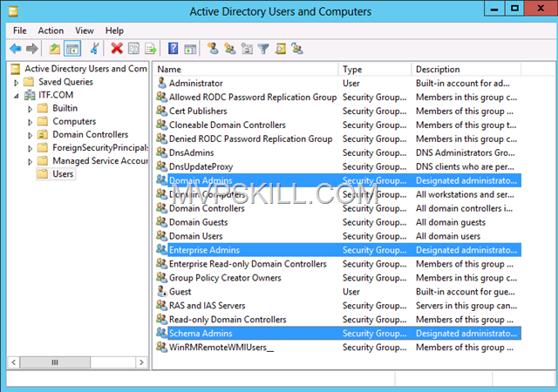Sort by the Name column header
Image resolution: width=558 pixels, height=392 pixels.
coord(244,69)
